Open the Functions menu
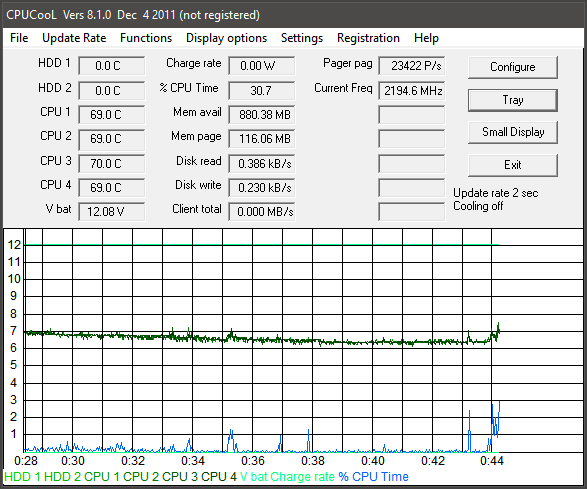Viewport: 587px width, 489px height. [x=146, y=38]
